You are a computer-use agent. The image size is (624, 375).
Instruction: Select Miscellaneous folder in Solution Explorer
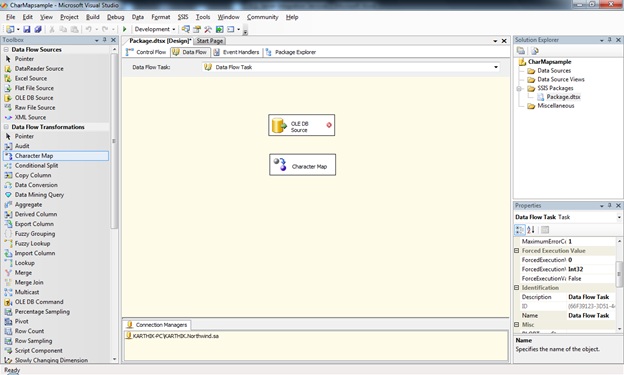coord(556,106)
